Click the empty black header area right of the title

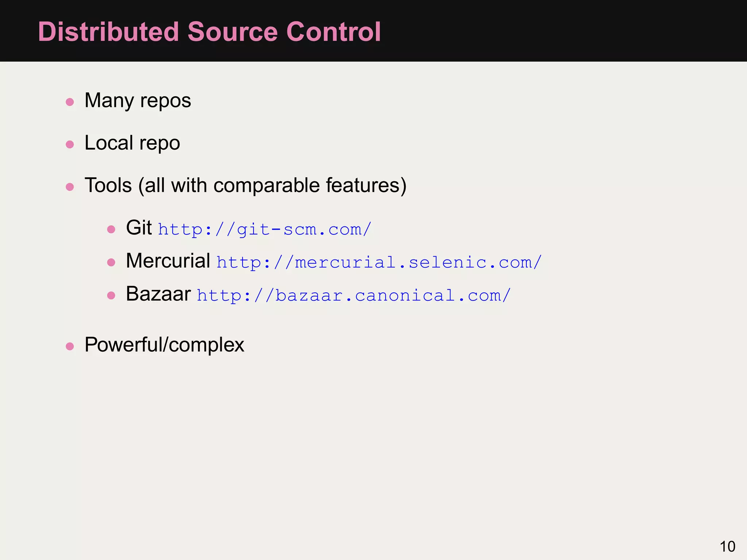pos(565,31)
